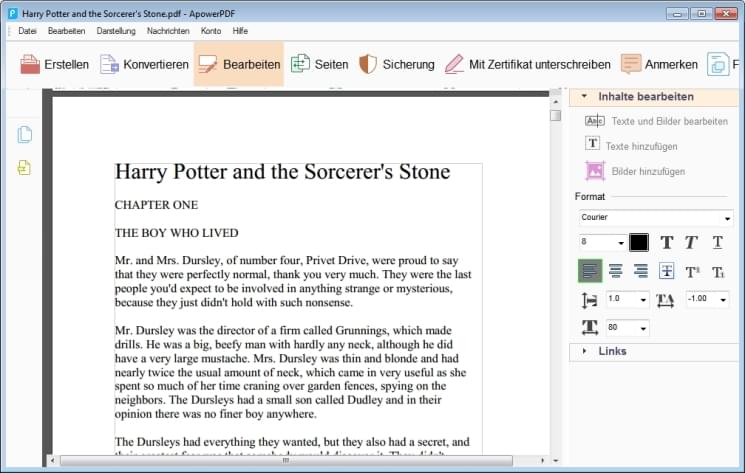Toggle underline text formatting
The width and height of the screenshot is (745, 473).
717,242
